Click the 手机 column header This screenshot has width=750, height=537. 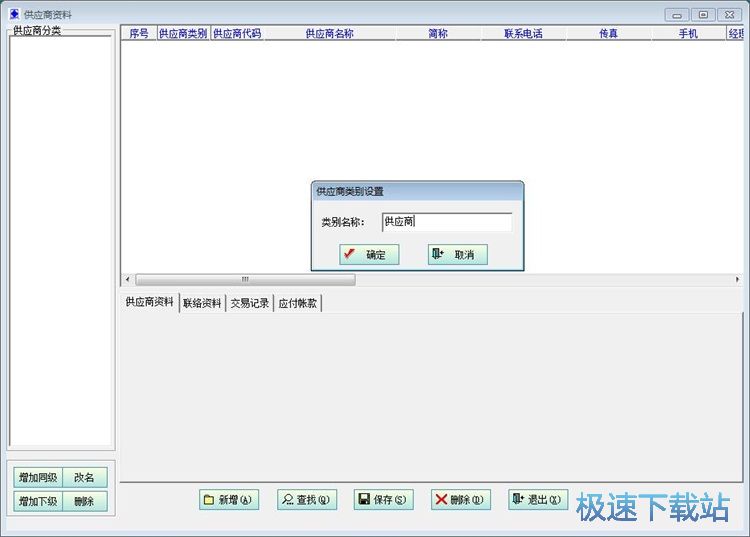(x=688, y=33)
